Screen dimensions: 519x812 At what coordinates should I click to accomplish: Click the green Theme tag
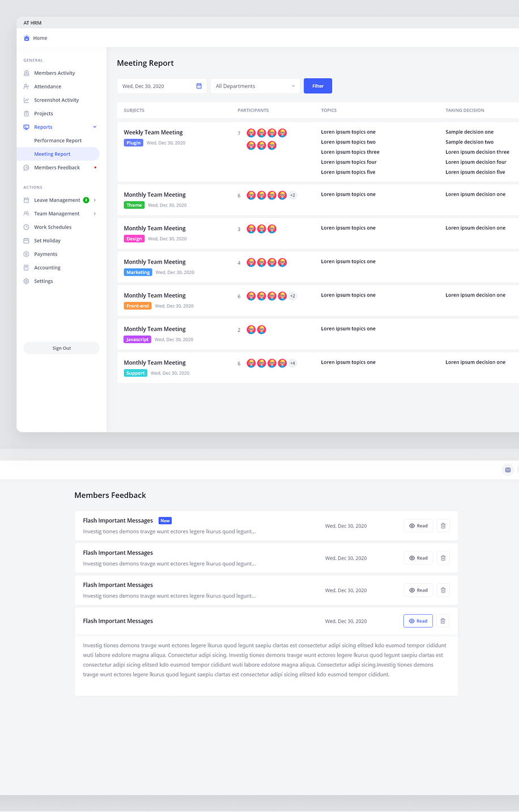[134, 205]
